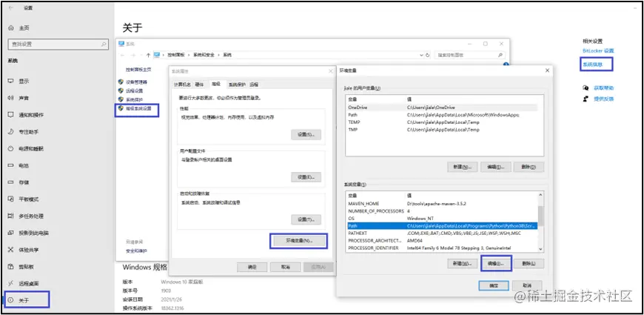Open 体验共享 shared experiences settings
Screen dimensions: 644x315
coord(24,250)
